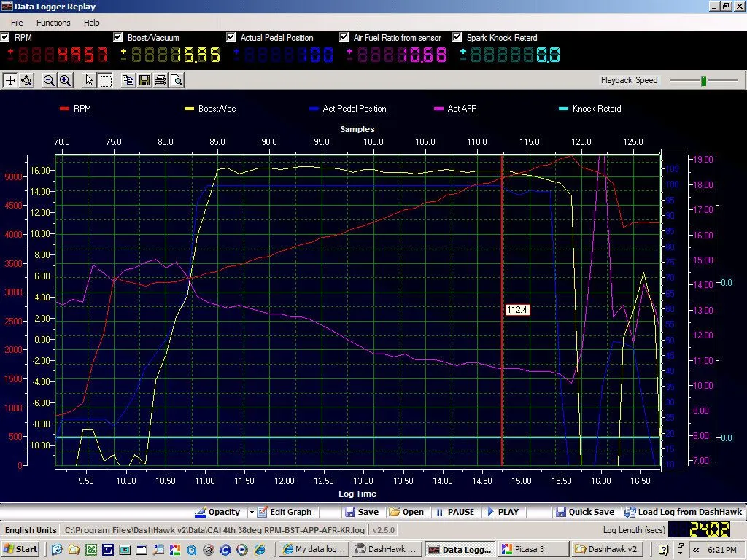Expand the Opacity dropdown arrow
This screenshot has height=560, width=747.
[x=252, y=512]
